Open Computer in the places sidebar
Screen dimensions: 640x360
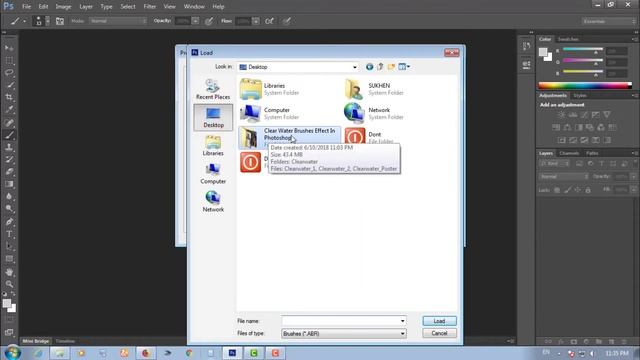[x=213, y=174]
